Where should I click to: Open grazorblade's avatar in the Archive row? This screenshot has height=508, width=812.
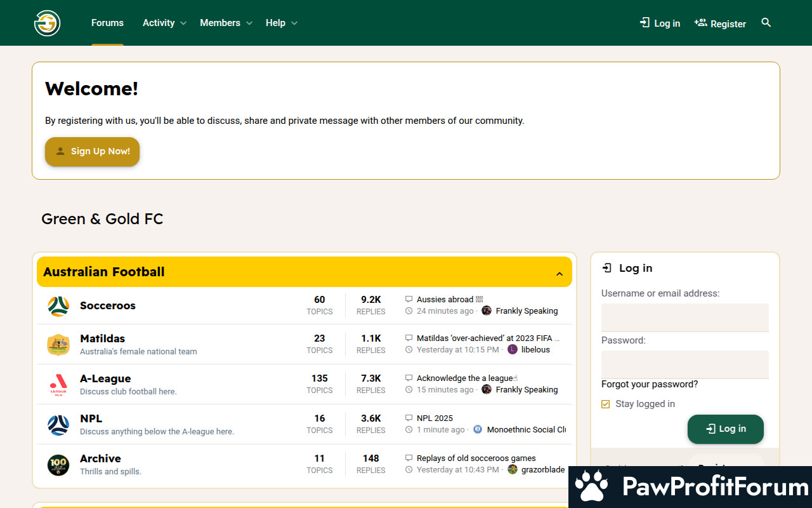pyautogui.click(x=513, y=470)
